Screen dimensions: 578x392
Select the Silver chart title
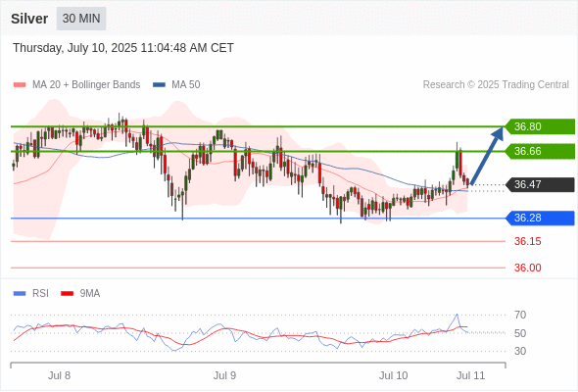pos(29,19)
